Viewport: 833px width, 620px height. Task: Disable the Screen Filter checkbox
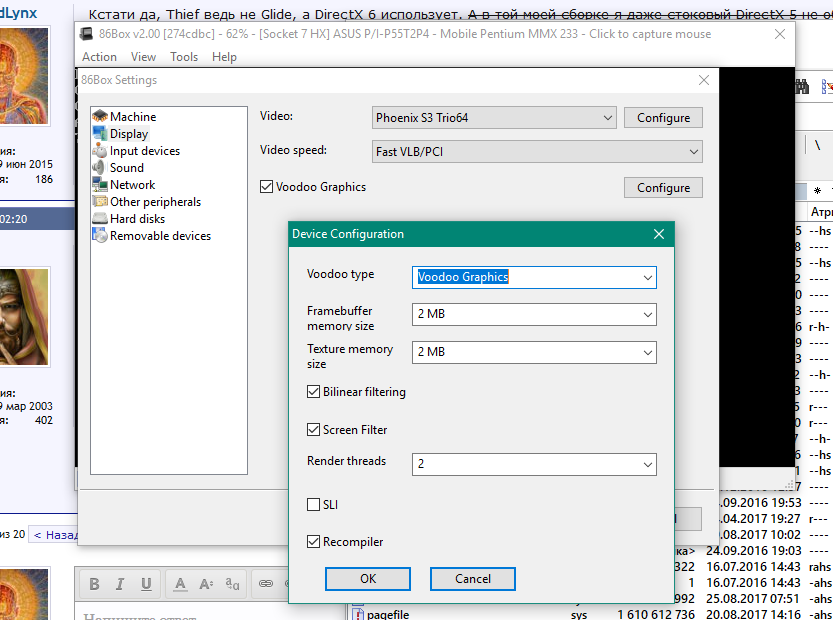pyautogui.click(x=314, y=430)
